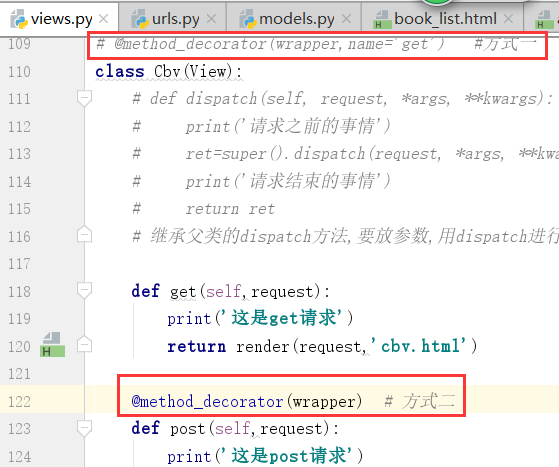Switch to the views.py tab
This screenshot has height=467, width=559.
(x=59, y=18)
